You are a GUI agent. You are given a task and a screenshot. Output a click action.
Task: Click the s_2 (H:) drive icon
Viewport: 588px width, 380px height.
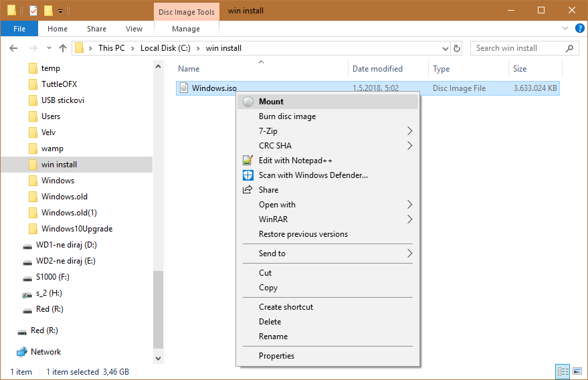27,294
